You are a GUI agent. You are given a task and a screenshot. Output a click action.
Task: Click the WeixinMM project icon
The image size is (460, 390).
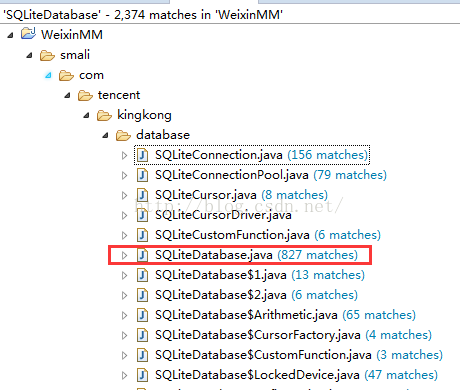[x=28, y=34]
